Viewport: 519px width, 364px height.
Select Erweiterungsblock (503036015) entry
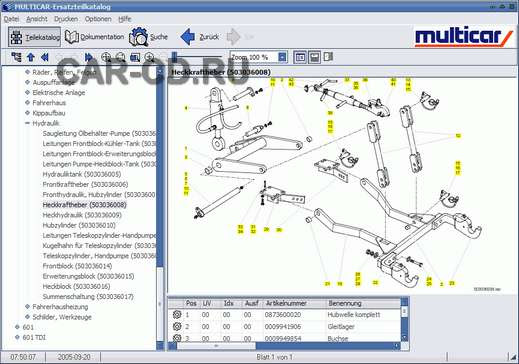coord(88,276)
